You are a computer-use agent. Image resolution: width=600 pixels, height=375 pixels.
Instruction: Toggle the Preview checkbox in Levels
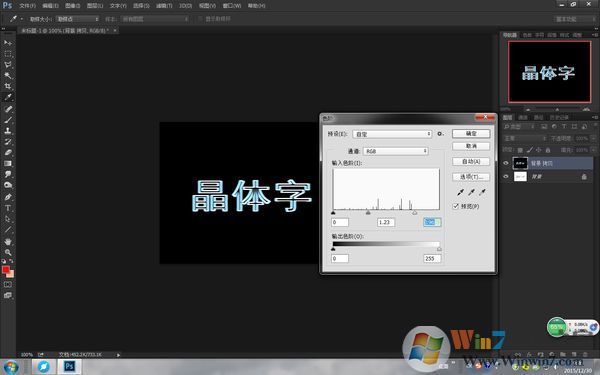[x=455, y=206]
